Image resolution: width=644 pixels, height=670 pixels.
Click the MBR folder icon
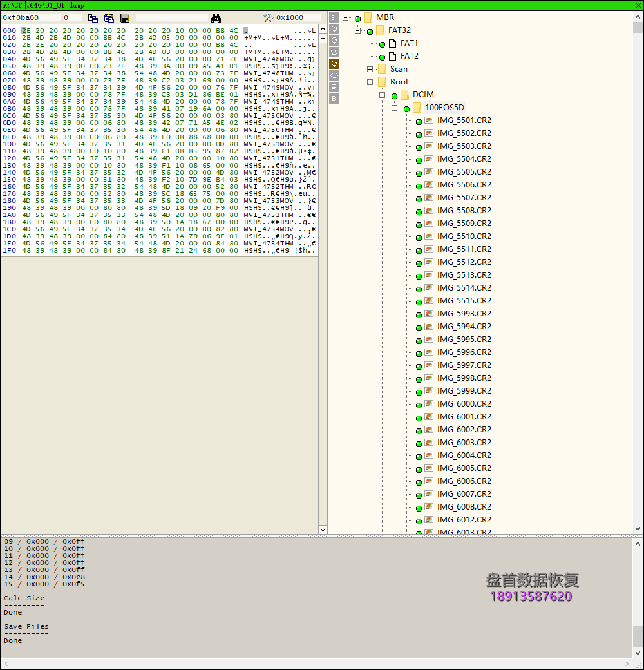pos(368,17)
